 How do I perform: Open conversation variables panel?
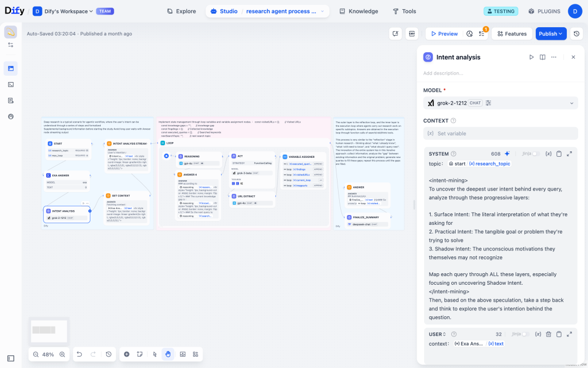pyautogui.click(x=395, y=34)
